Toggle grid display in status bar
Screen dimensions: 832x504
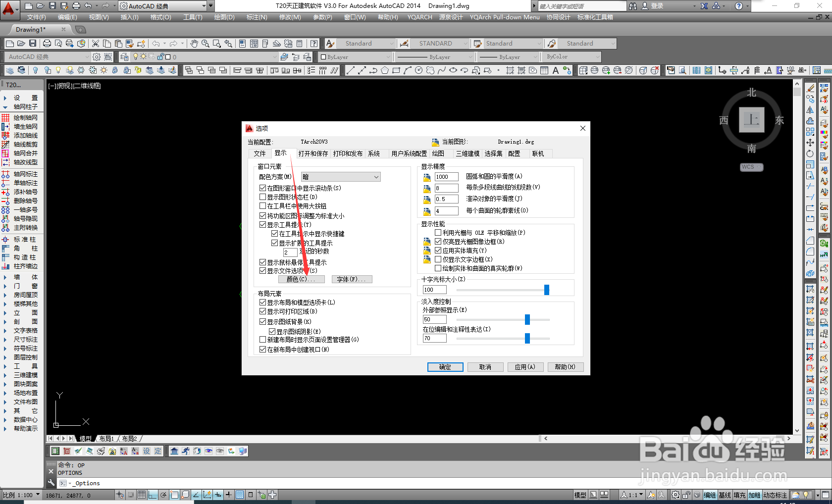click(x=142, y=495)
